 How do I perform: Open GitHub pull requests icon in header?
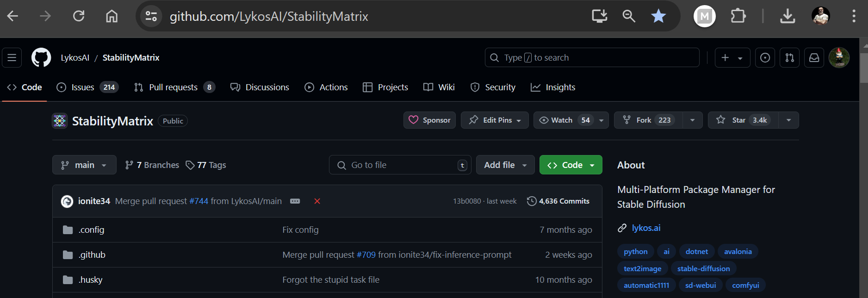click(790, 58)
